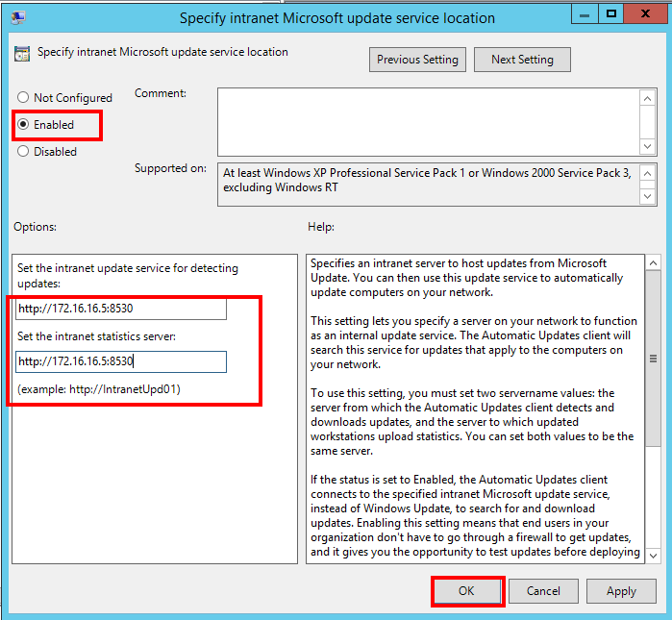Click the Help paragraph starting 'To use this setting'
This screenshot has width=672, height=620.
click(472, 422)
